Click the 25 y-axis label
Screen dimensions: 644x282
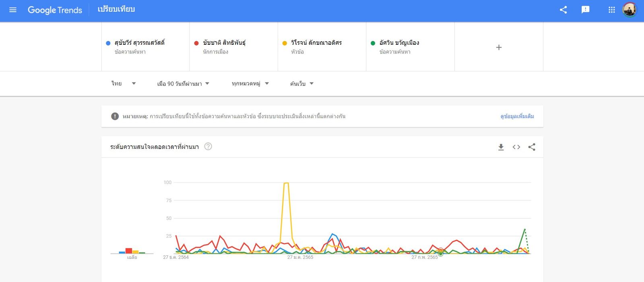[x=169, y=236]
